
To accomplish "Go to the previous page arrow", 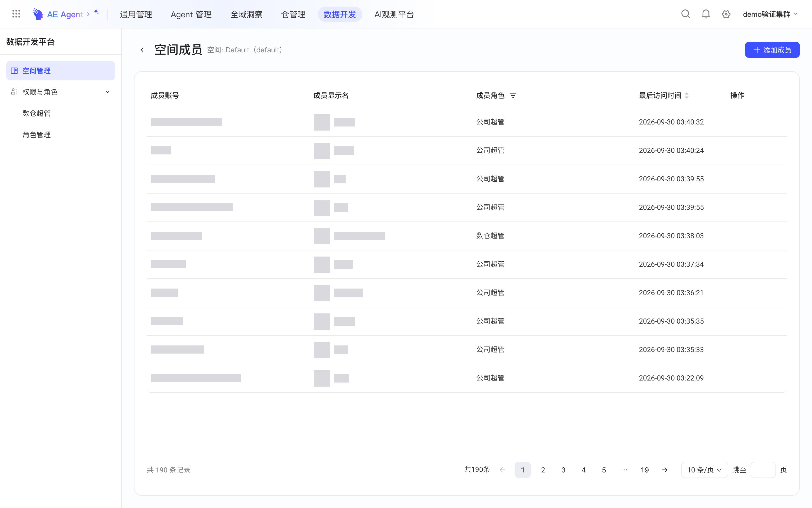I will click(x=502, y=470).
